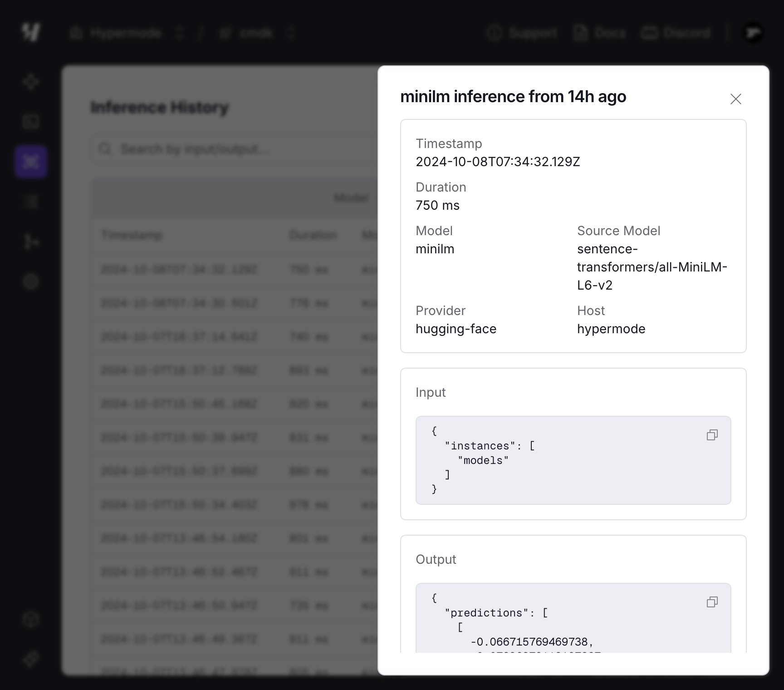Image resolution: width=784 pixels, height=690 pixels.
Task: Copy the Output predictions JSON block
Action: [x=712, y=602]
